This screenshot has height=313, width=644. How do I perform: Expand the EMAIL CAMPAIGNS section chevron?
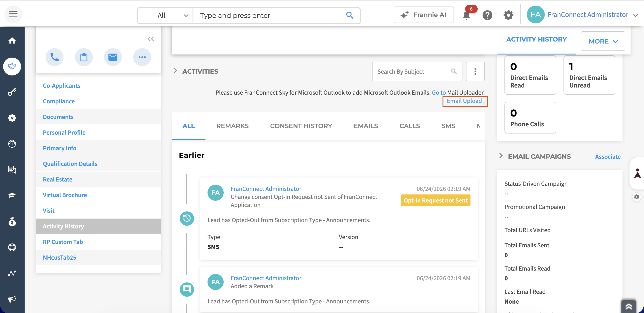[x=501, y=156]
